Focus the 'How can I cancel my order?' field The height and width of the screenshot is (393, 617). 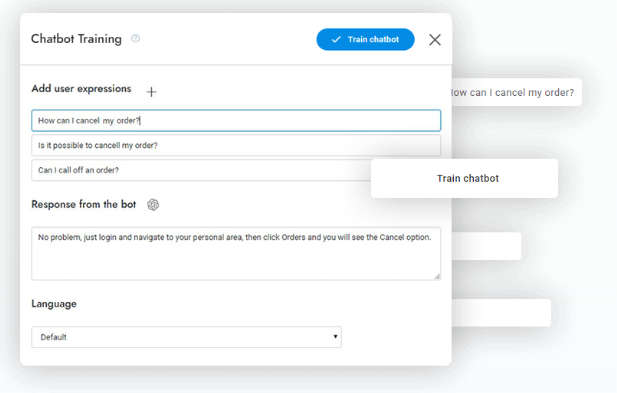coord(236,120)
